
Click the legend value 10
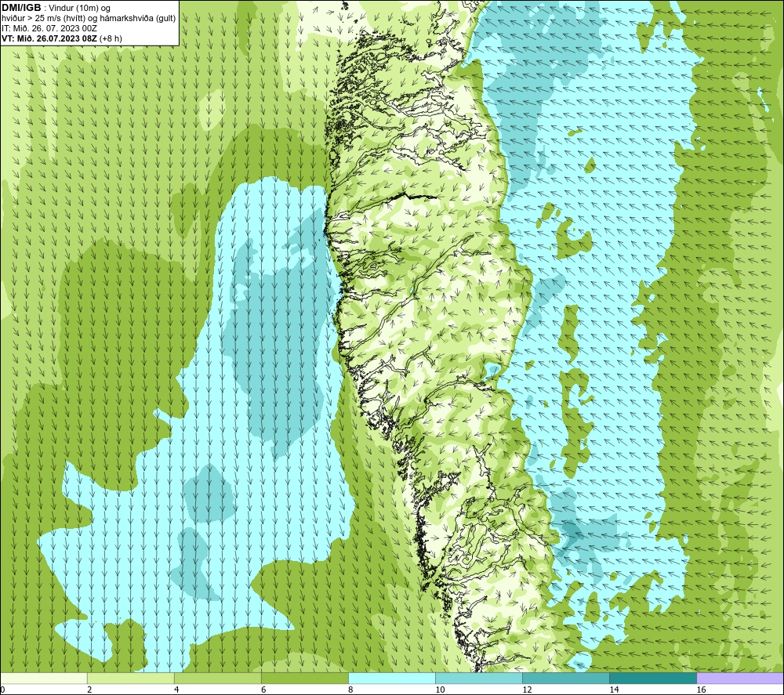[x=440, y=690]
